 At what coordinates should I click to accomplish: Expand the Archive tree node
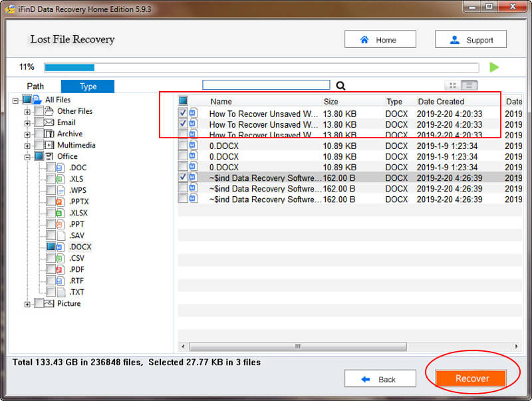coord(27,134)
